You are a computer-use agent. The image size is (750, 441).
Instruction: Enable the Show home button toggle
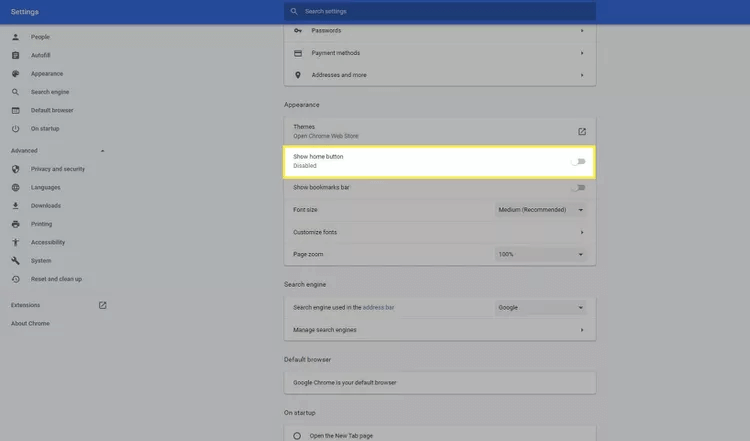pyautogui.click(x=578, y=161)
